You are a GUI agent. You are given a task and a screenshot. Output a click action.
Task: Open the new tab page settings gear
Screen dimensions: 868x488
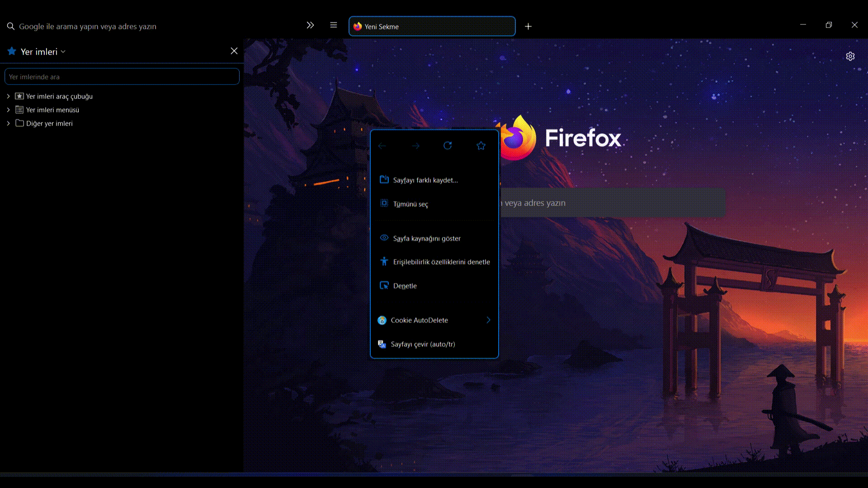click(x=850, y=56)
